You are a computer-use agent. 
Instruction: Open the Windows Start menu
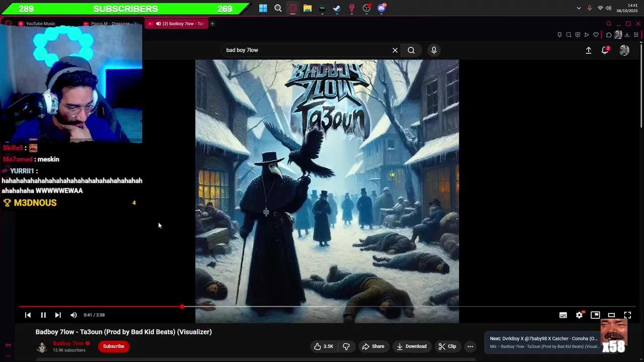[263, 8]
